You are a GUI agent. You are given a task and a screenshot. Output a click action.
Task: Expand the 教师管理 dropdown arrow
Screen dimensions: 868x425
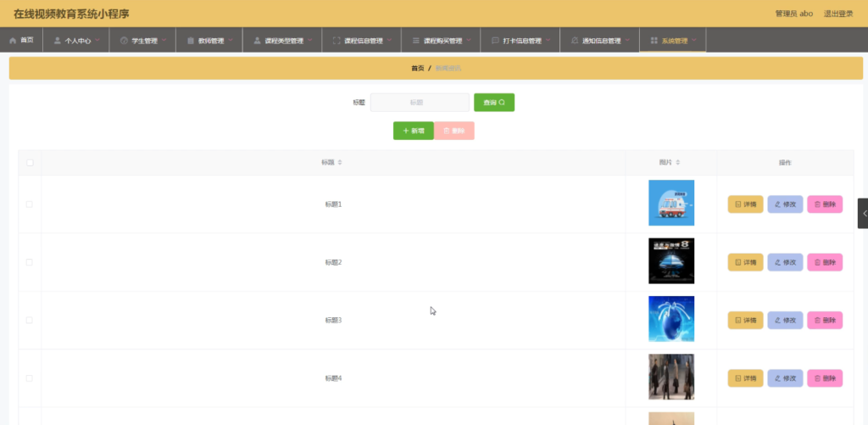click(231, 40)
